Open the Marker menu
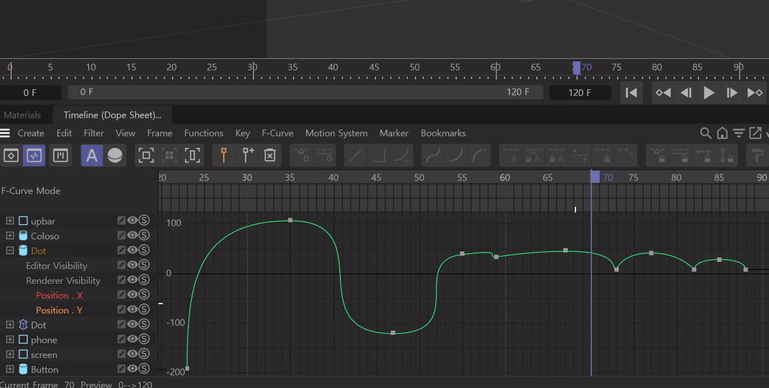This screenshot has width=769, height=388. (393, 133)
